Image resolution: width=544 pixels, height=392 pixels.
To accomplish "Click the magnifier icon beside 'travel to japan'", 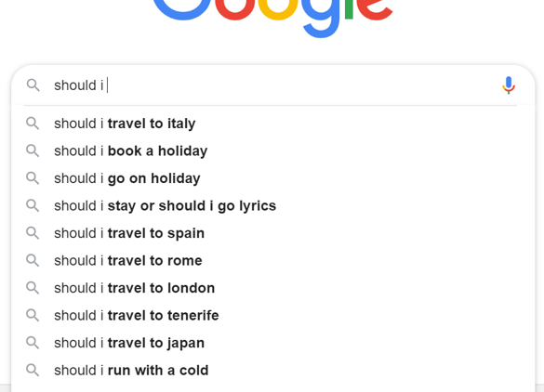I will click(33, 343).
